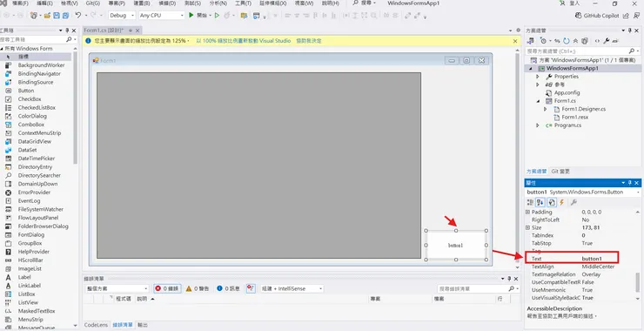Open the Debug configuration dropdown
Viewport: 644px width, 331px height.
click(x=122, y=15)
